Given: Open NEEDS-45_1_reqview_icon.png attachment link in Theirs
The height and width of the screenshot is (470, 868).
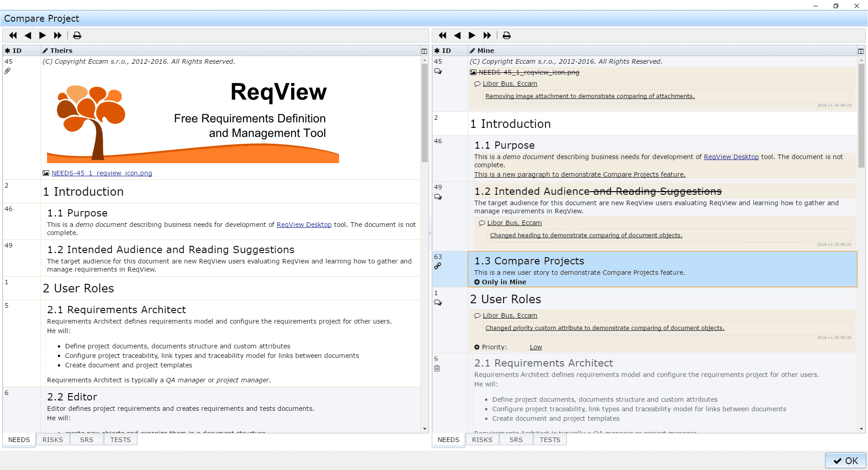Looking at the screenshot, I should pos(102,173).
